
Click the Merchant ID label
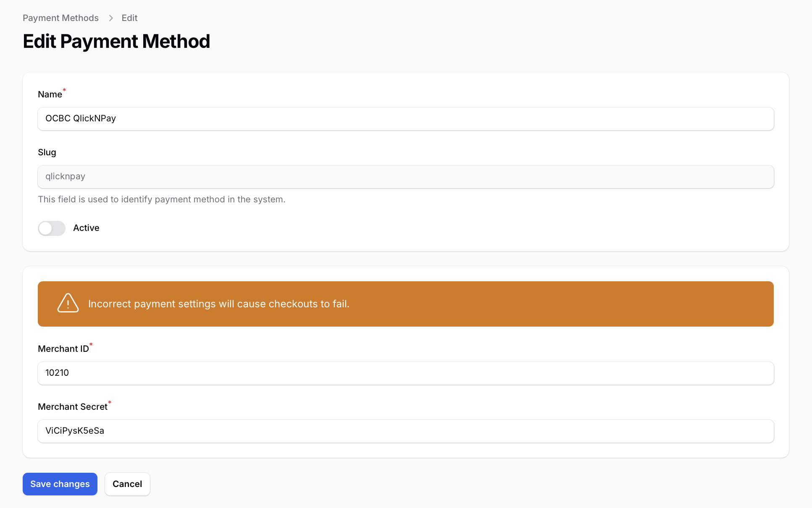click(63, 349)
